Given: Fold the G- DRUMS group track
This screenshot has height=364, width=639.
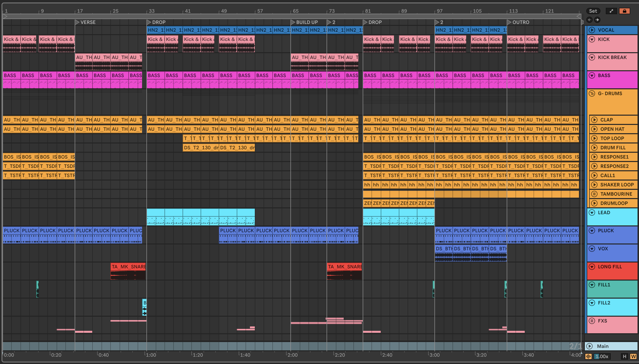Looking at the screenshot, I should point(592,93).
